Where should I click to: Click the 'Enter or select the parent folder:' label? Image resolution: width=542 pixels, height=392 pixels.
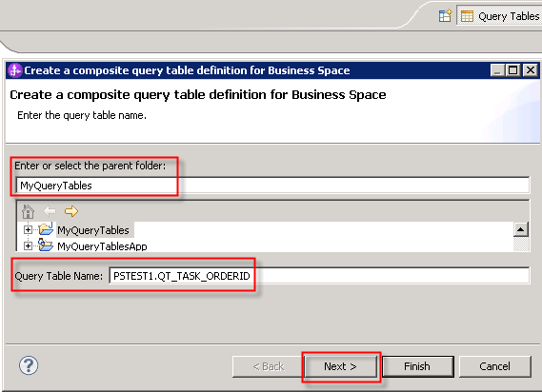90,166
